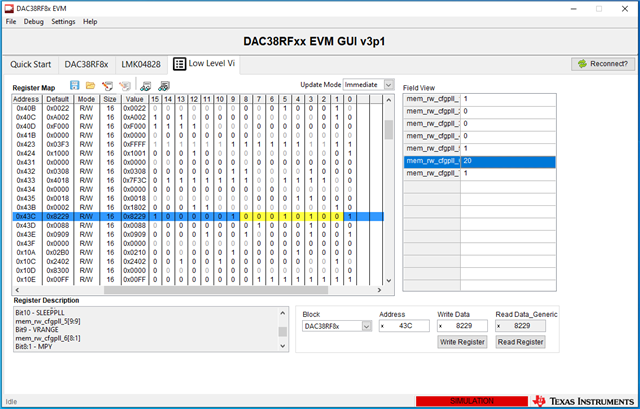Click value cell 0x1802
The height and width of the screenshot is (409, 640).
(134, 207)
